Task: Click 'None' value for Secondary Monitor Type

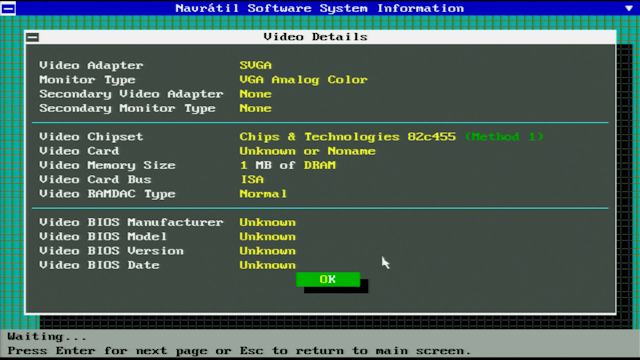Action: [x=256, y=108]
